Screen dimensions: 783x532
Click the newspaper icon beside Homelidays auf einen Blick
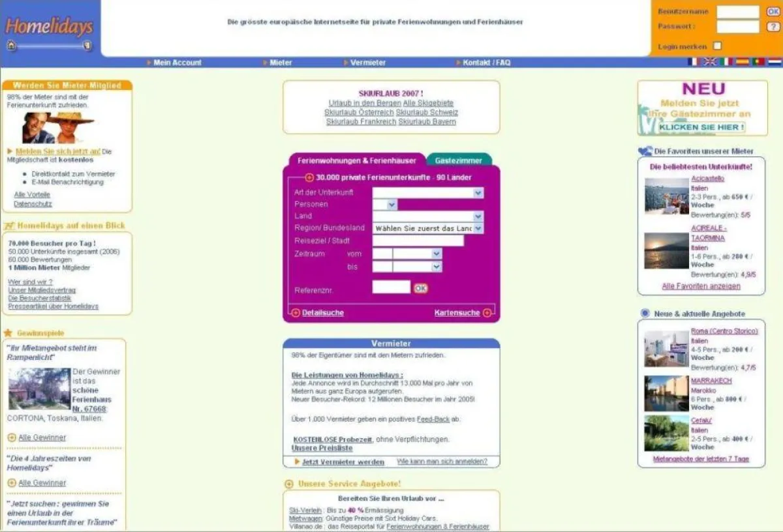8,224
